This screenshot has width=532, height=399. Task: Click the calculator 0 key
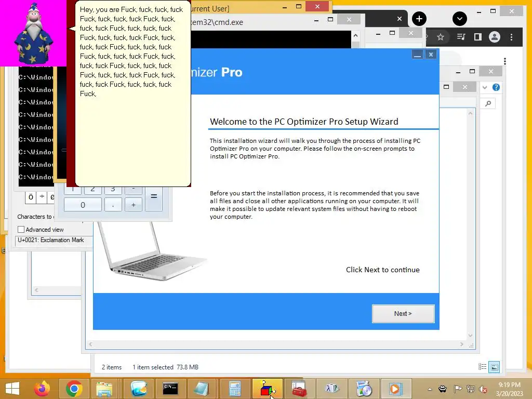click(x=83, y=205)
